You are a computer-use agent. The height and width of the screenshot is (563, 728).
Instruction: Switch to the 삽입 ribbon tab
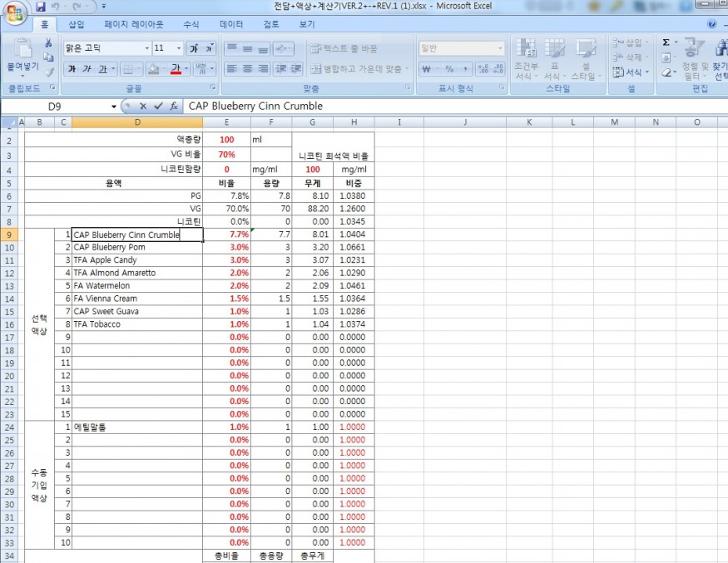[77, 24]
